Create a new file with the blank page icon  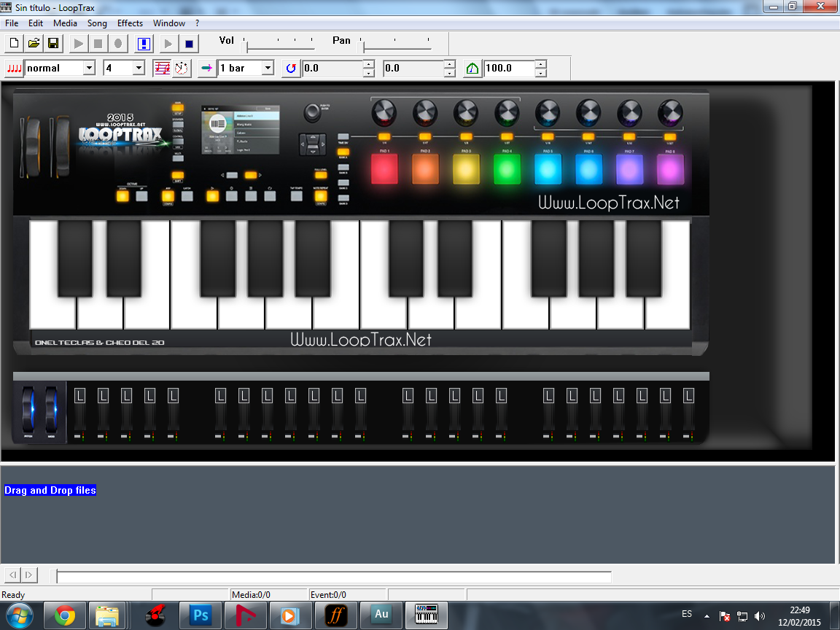click(15, 44)
